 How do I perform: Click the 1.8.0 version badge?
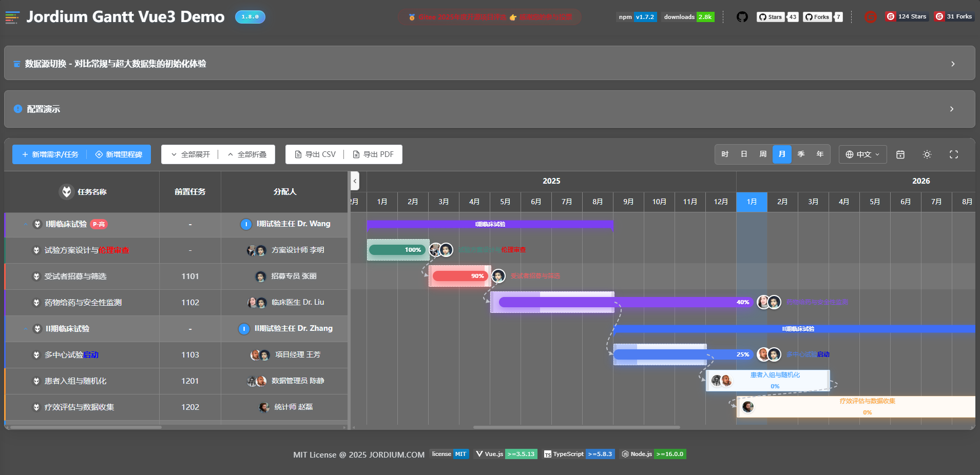point(250,17)
